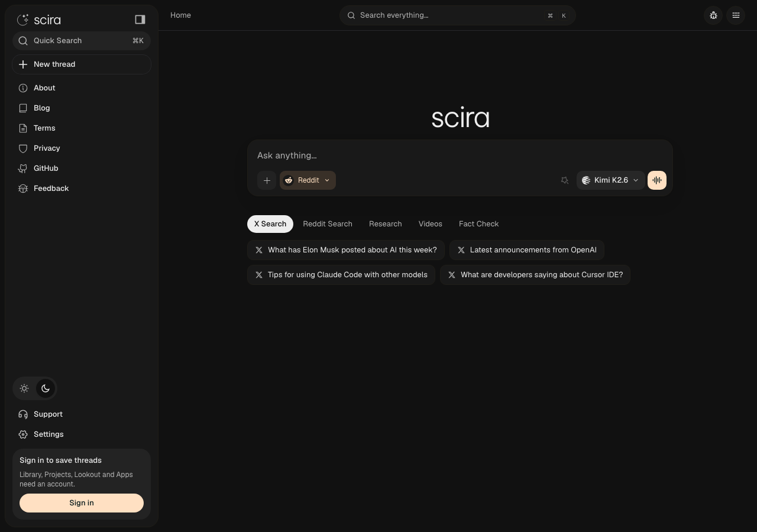This screenshot has width=757, height=532.
Task: Start a New thread
Action: 82,64
